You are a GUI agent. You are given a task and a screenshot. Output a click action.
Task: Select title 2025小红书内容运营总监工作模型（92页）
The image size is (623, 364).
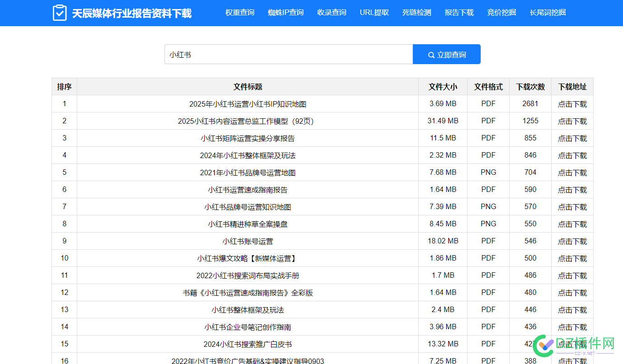click(x=248, y=121)
